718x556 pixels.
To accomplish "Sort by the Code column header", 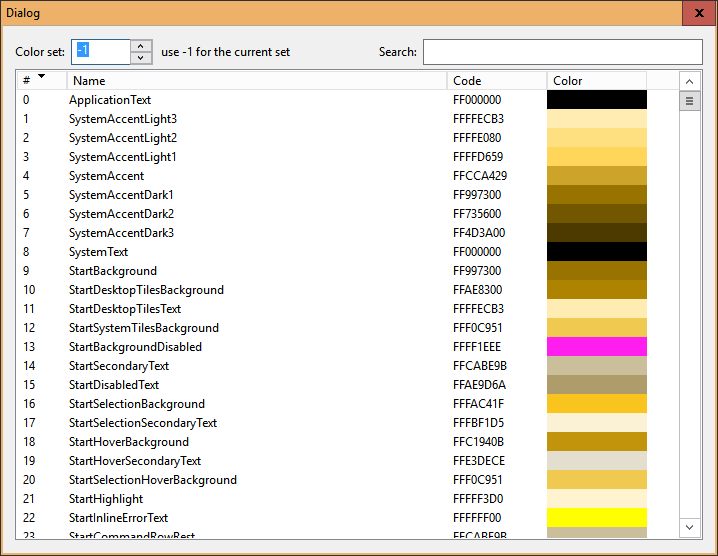I will click(x=497, y=81).
